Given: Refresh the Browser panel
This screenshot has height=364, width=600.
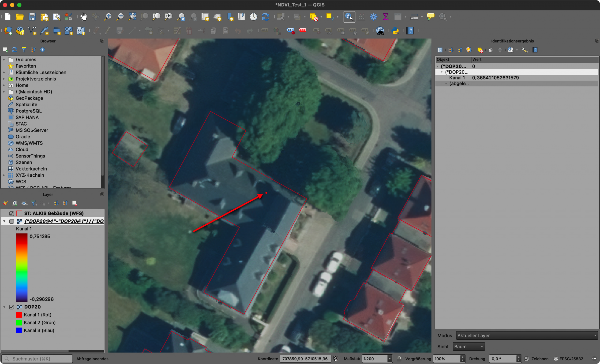Looking at the screenshot, I should coord(15,50).
